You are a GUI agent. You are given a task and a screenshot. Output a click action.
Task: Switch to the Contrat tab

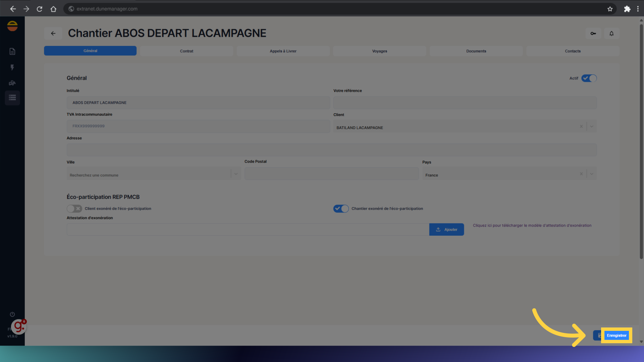(x=186, y=51)
